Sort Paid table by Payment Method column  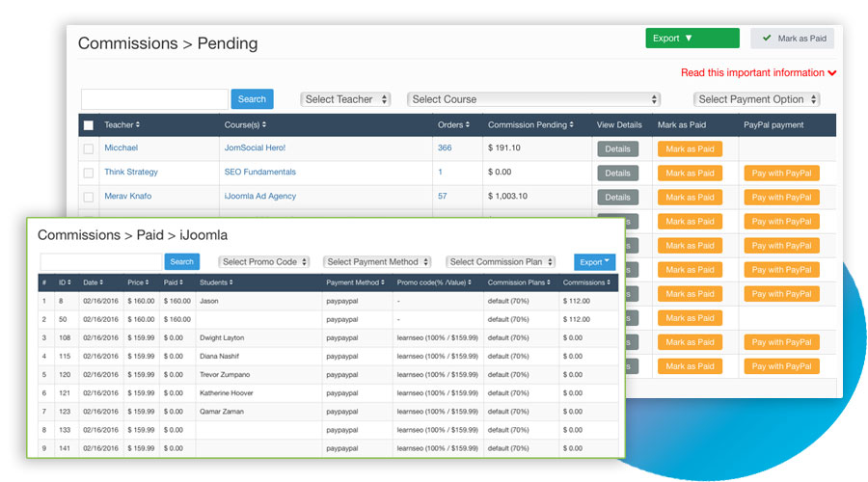pos(355,282)
